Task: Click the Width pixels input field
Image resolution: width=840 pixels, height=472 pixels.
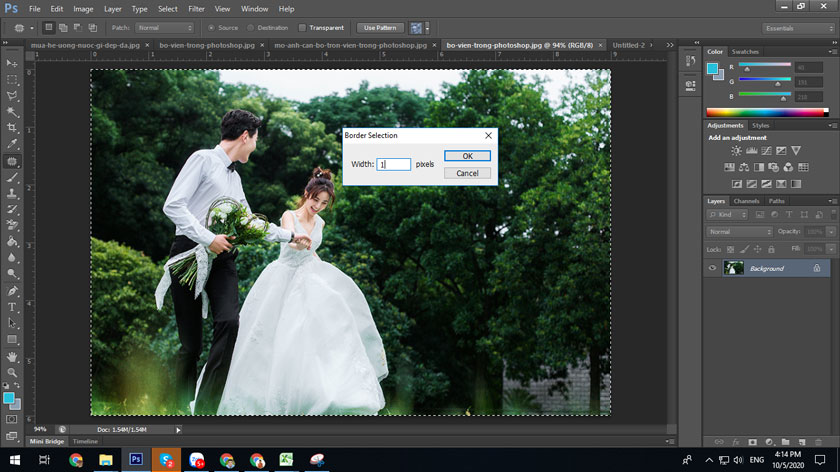Action: (x=393, y=164)
